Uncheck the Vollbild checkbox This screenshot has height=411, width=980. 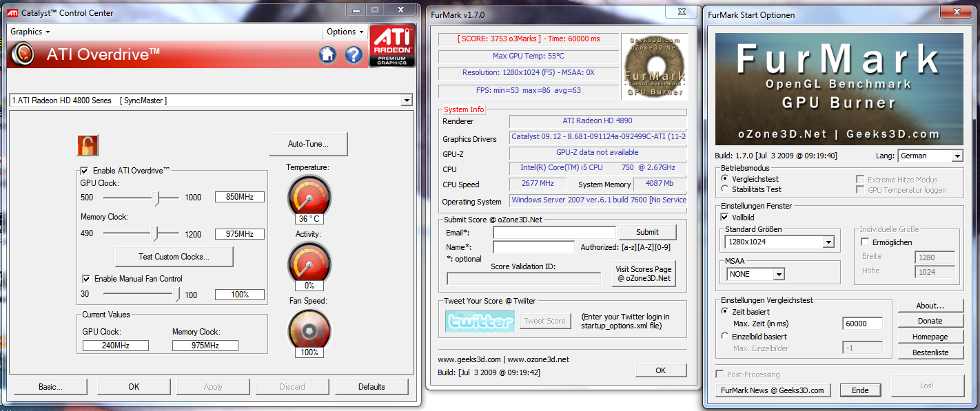724,217
